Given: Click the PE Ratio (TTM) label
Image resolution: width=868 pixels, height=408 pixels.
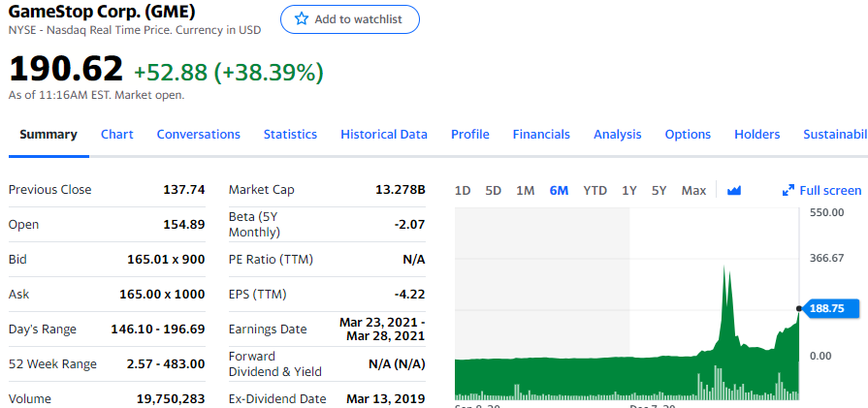Looking at the screenshot, I should click(x=271, y=260).
